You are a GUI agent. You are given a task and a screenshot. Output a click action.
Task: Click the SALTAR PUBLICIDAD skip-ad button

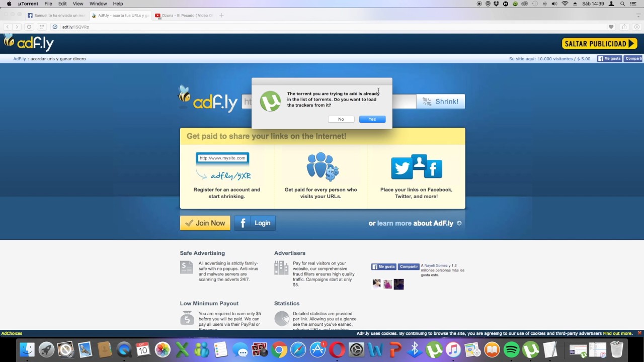click(x=600, y=44)
